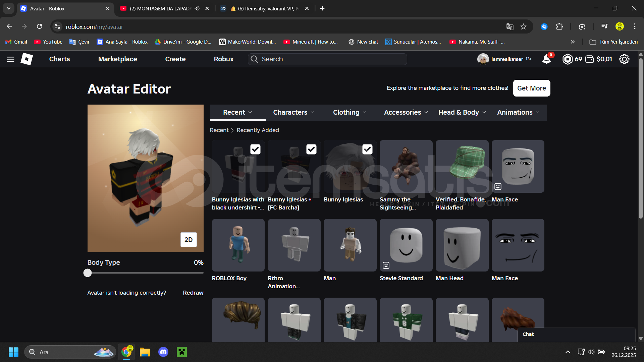Expand the Clothing category dropdown
Image resolution: width=644 pixels, height=362 pixels.
pos(350,113)
